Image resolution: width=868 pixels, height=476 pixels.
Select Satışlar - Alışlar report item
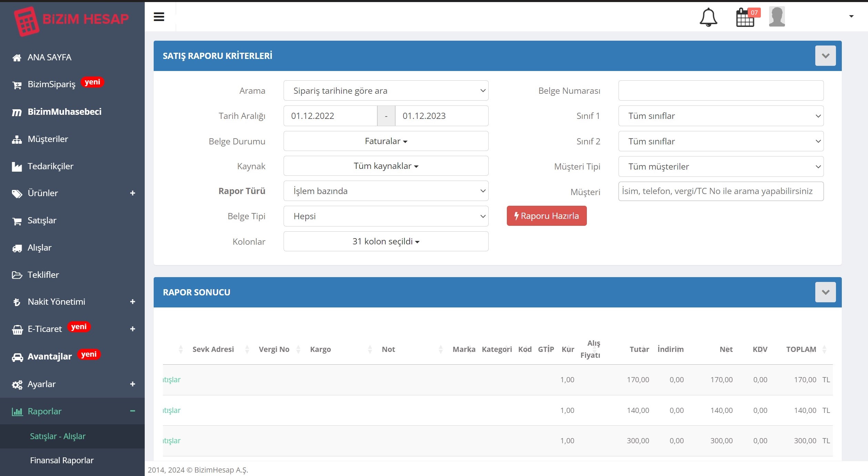tap(58, 436)
